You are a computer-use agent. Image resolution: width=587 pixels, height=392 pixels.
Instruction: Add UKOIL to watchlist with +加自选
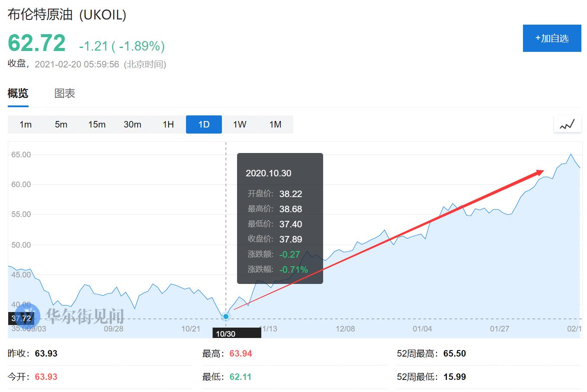pos(552,38)
